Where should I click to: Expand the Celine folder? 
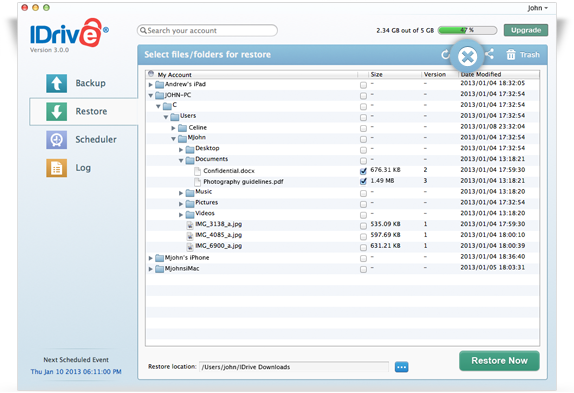(173, 128)
